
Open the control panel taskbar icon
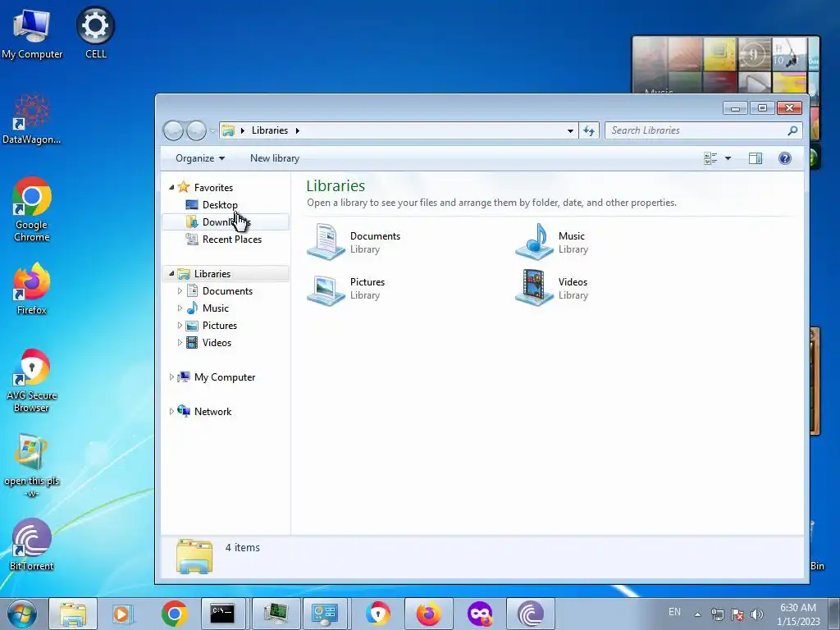(325, 614)
